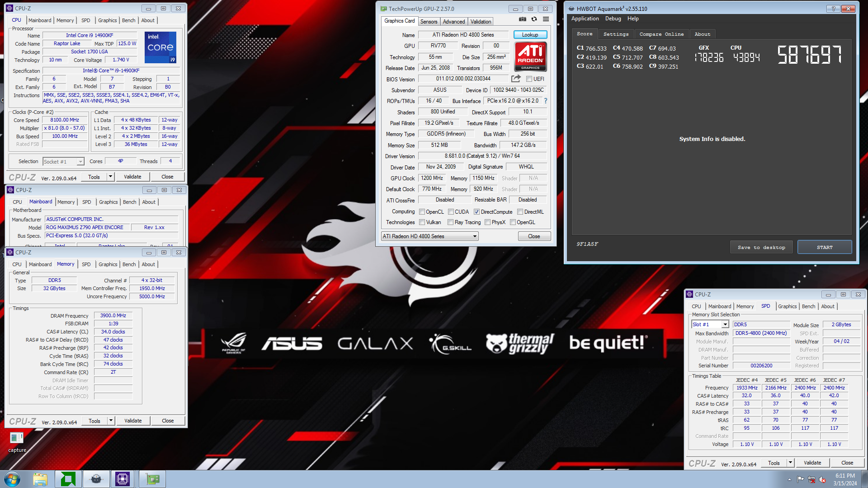Open the ATI Radeon HD 4800 Series GPU selector
This screenshot has width=868, height=488.
[429, 236]
